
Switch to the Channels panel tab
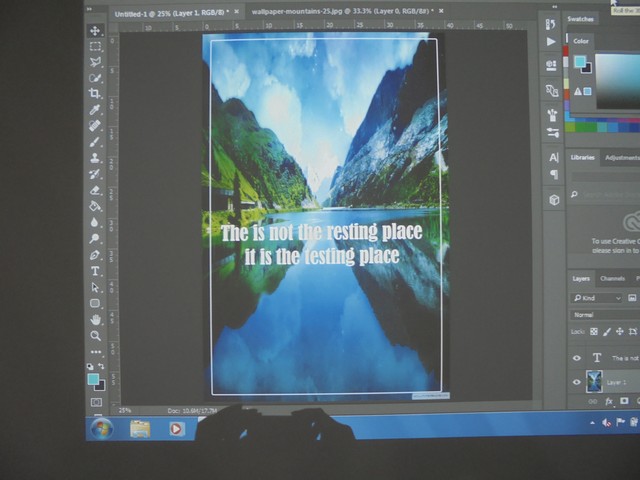[x=612, y=278]
